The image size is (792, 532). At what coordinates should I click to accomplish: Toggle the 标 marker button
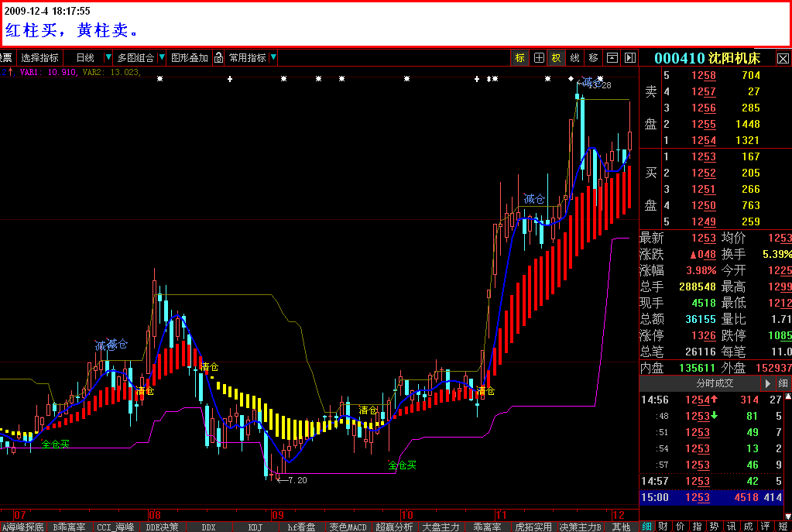coord(519,58)
